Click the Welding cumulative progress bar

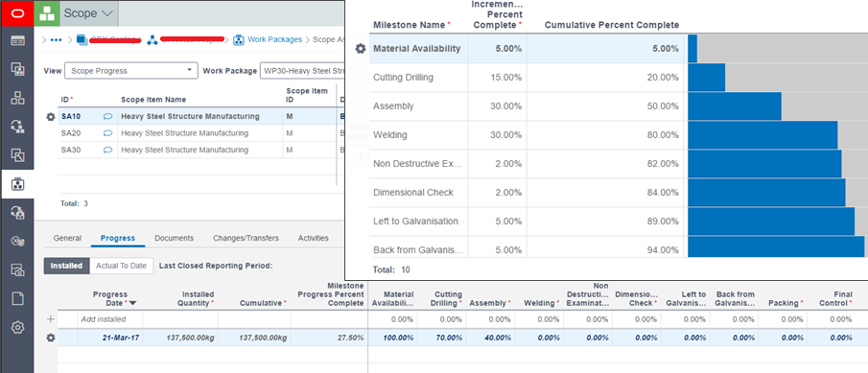pyautogui.click(x=762, y=135)
